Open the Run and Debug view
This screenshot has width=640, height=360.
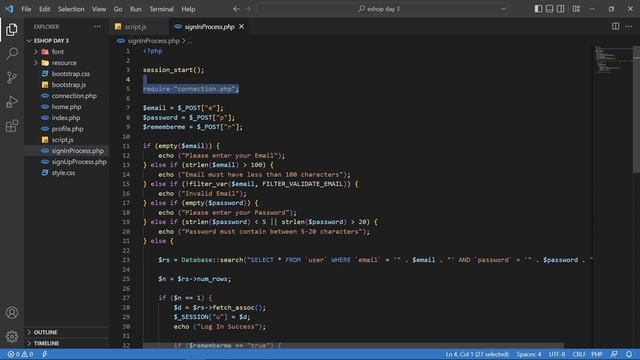[x=12, y=102]
